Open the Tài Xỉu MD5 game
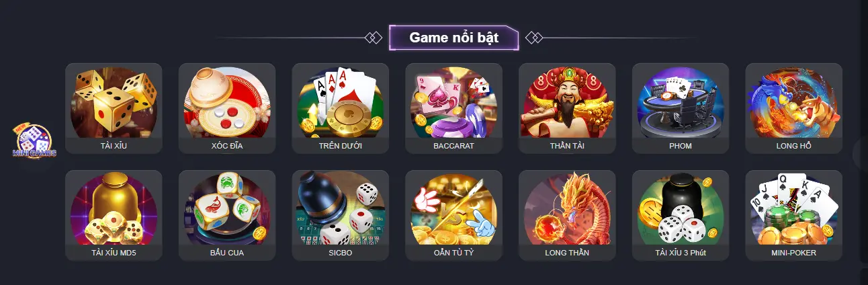This screenshot has width=868, height=285. 114,215
